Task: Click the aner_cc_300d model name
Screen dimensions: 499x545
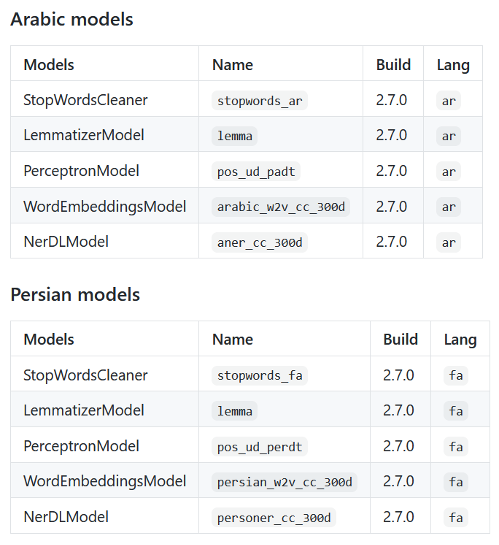Action: tap(260, 242)
